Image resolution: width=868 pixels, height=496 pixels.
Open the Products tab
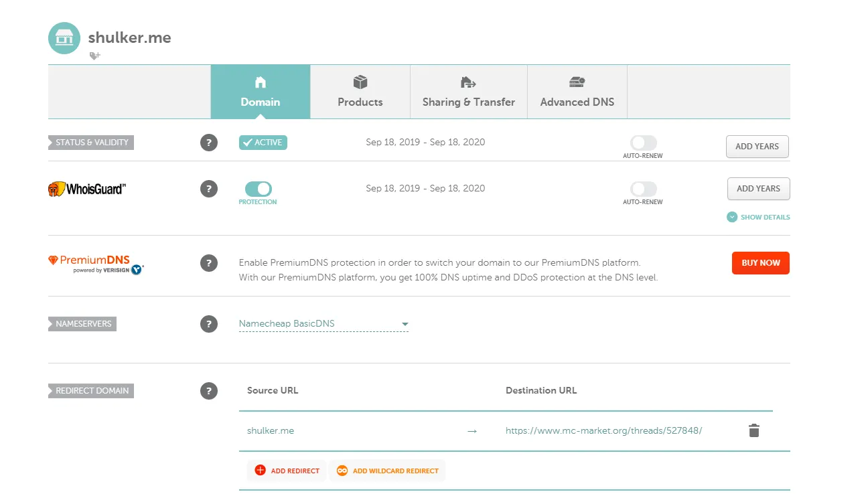360,92
